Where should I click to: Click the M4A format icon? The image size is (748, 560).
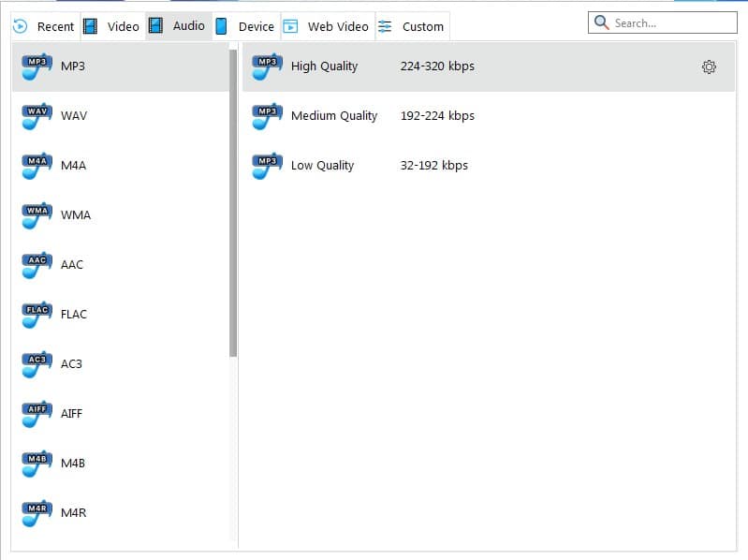pos(37,166)
